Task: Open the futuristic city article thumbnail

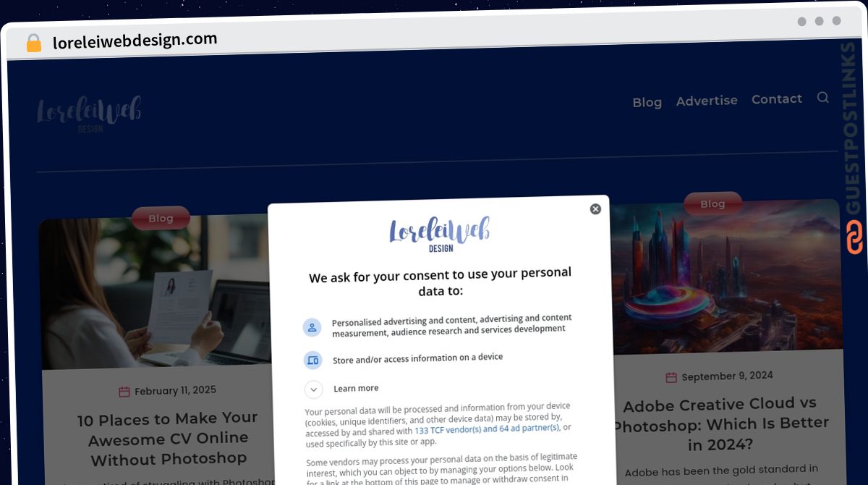Action: click(x=727, y=279)
